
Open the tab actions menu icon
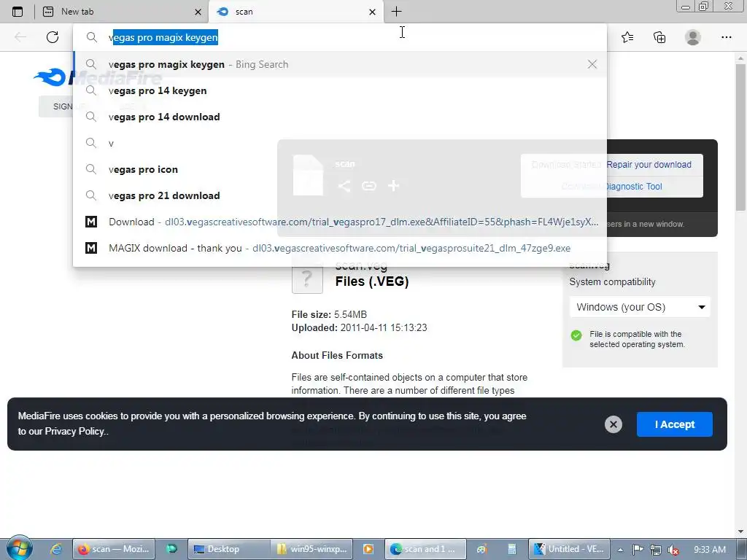[x=18, y=12]
